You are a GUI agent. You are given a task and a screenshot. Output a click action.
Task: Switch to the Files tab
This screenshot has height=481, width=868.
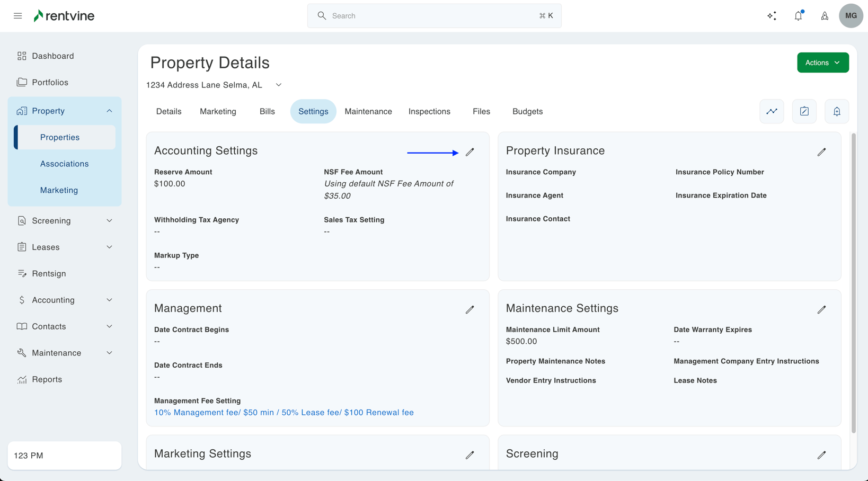[x=481, y=111]
